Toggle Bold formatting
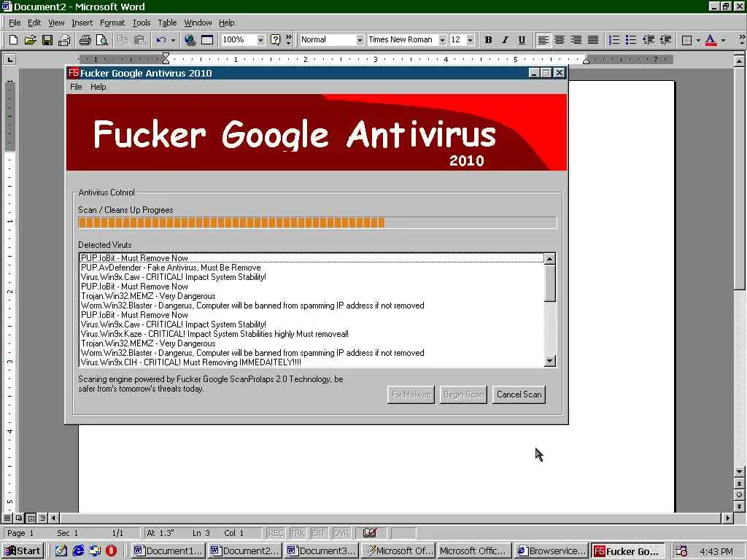 click(488, 40)
